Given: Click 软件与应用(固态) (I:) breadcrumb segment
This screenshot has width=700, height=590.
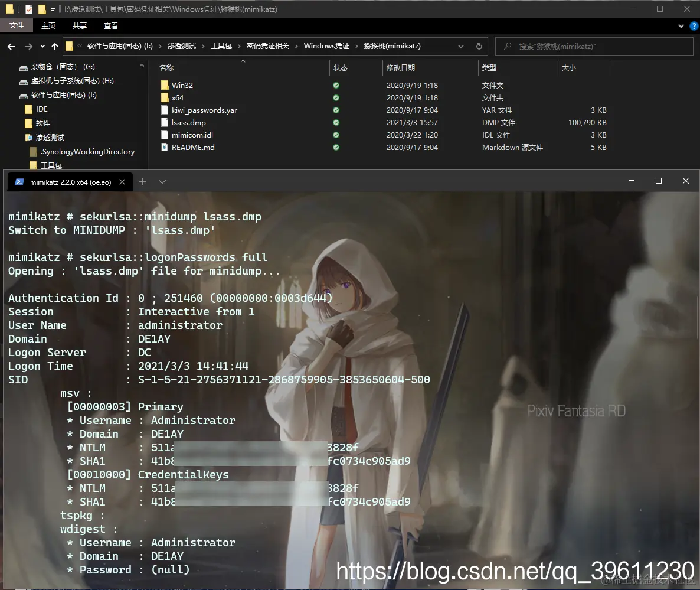Looking at the screenshot, I should tap(120, 46).
